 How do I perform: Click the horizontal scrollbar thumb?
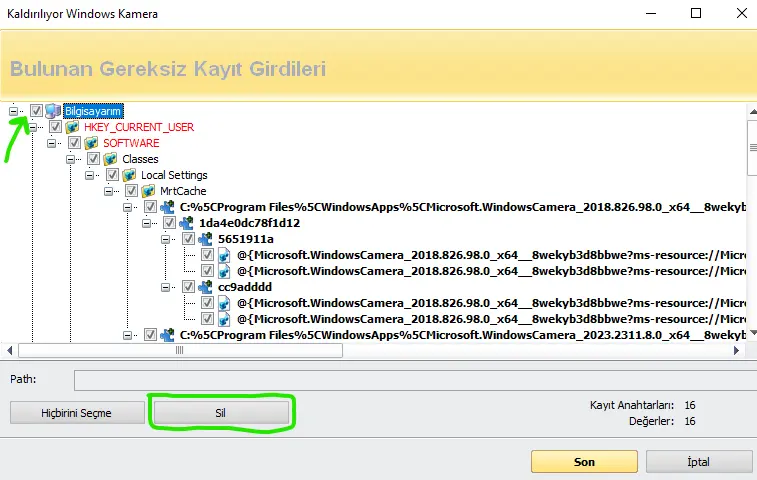[180, 350]
